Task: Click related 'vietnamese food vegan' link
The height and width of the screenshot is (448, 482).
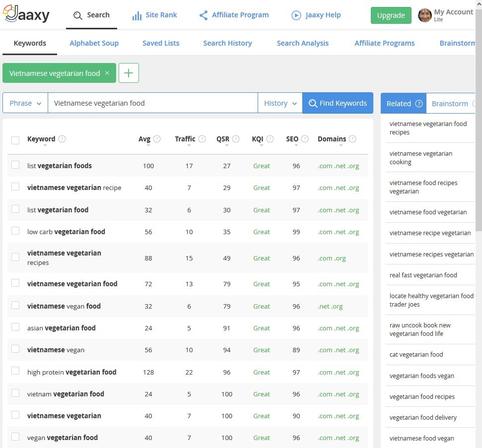Action: [421, 438]
